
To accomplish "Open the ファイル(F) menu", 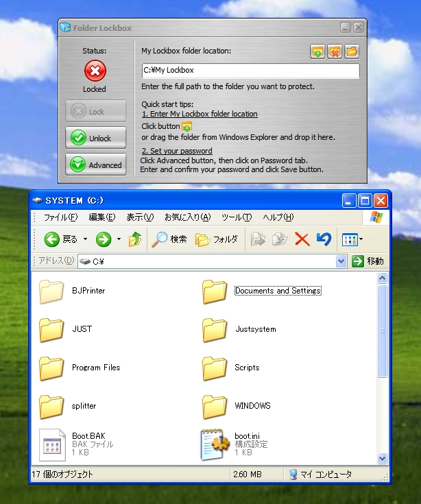I will click(61, 217).
